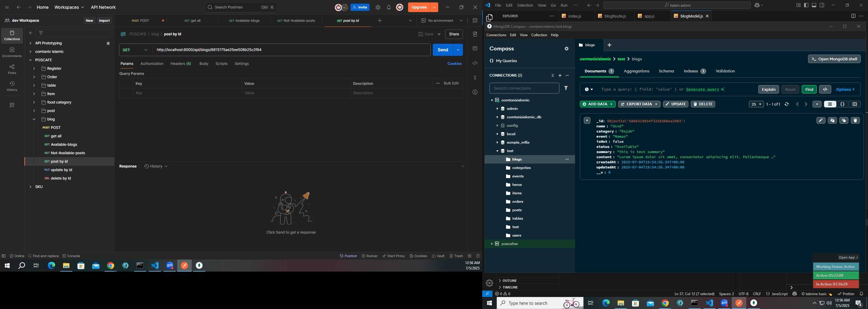Open Send button dropdown arrow

(x=458, y=50)
